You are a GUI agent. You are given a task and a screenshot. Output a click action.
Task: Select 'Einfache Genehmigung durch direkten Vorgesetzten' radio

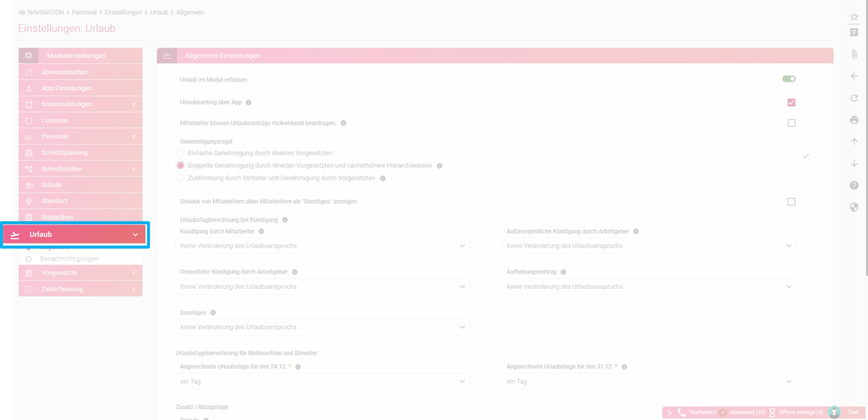[x=181, y=153]
